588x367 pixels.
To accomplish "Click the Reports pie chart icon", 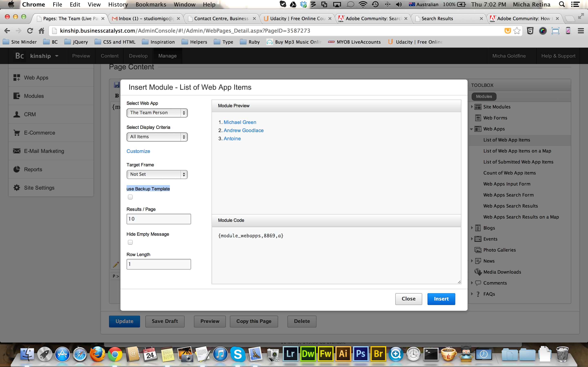I will pyautogui.click(x=17, y=169).
